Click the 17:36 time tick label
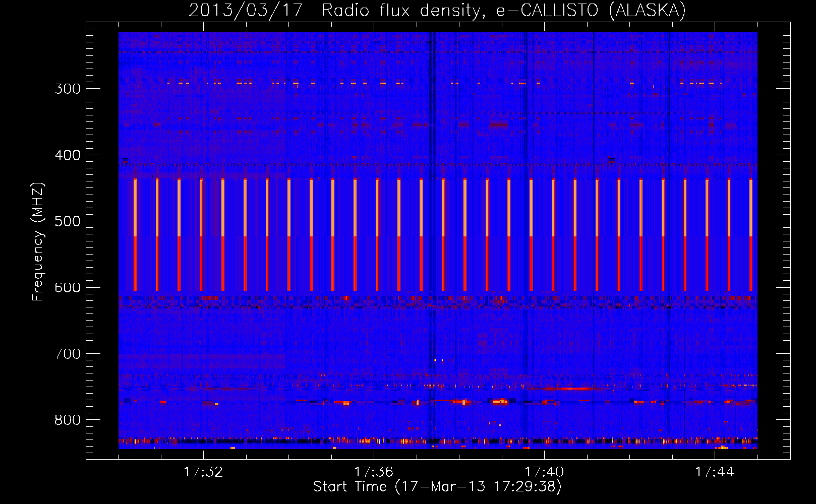Viewport: 816px width, 504px height. 374,472
